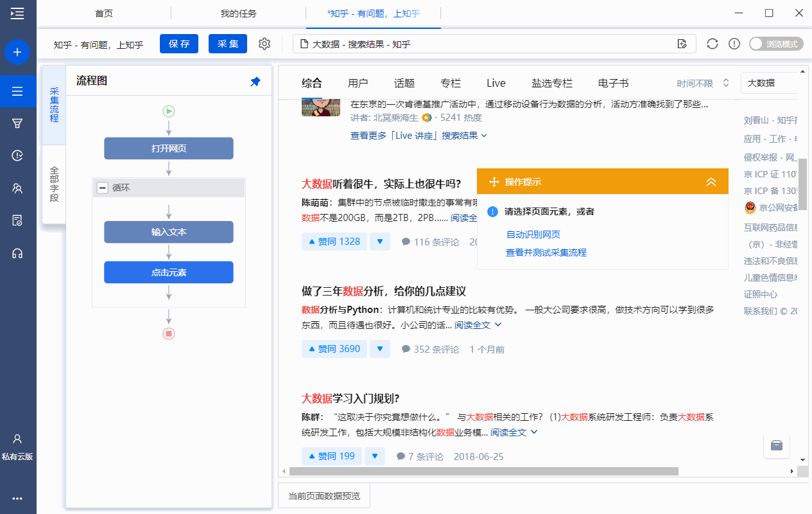Click the floating toolbox icon button

click(776, 445)
